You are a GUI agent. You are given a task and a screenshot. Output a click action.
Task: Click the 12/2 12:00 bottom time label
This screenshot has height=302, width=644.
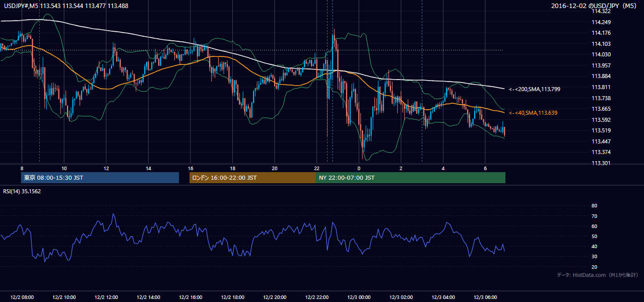(x=106, y=297)
